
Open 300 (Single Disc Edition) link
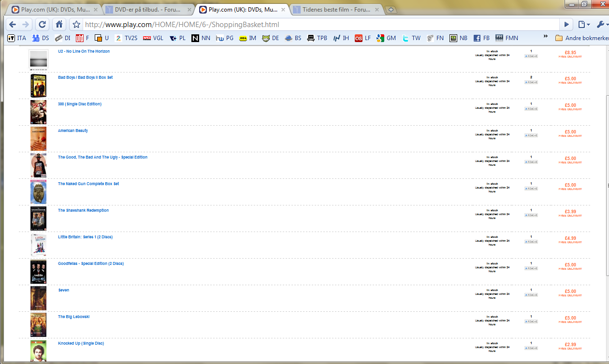tap(80, 104)
